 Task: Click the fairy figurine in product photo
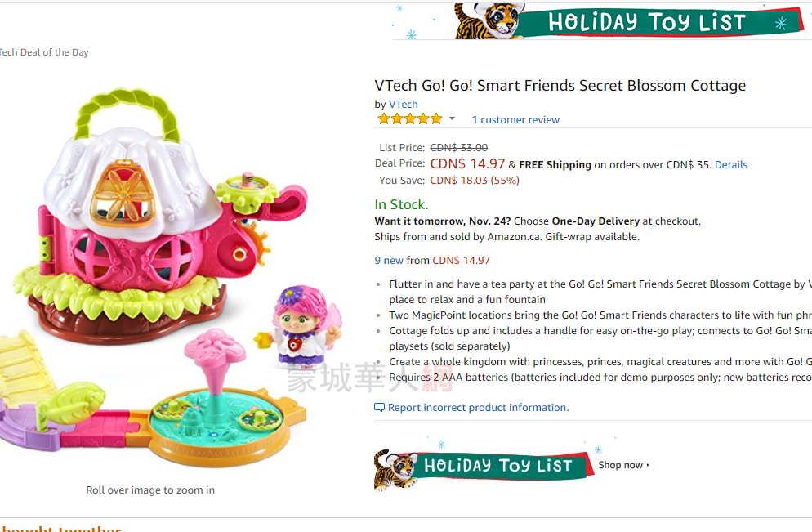[x=297, y=325]
